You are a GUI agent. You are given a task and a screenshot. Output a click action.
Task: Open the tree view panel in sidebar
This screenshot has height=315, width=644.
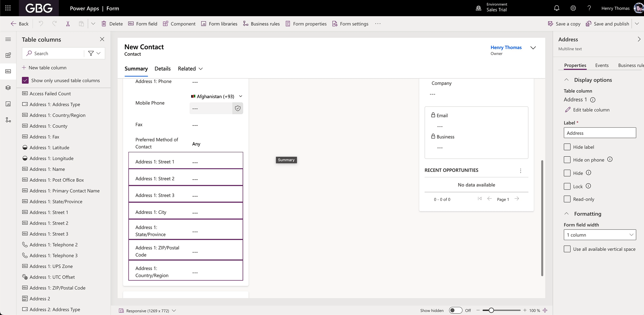(8, 88)
